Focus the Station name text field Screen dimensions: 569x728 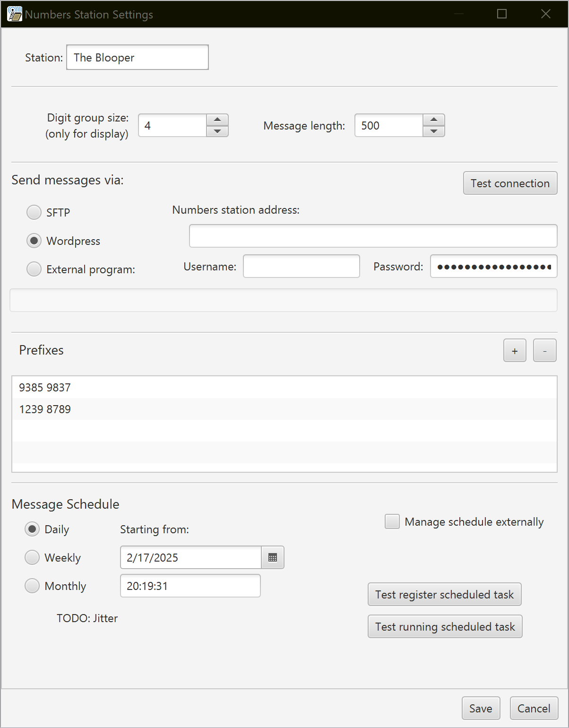pos(137,58)
